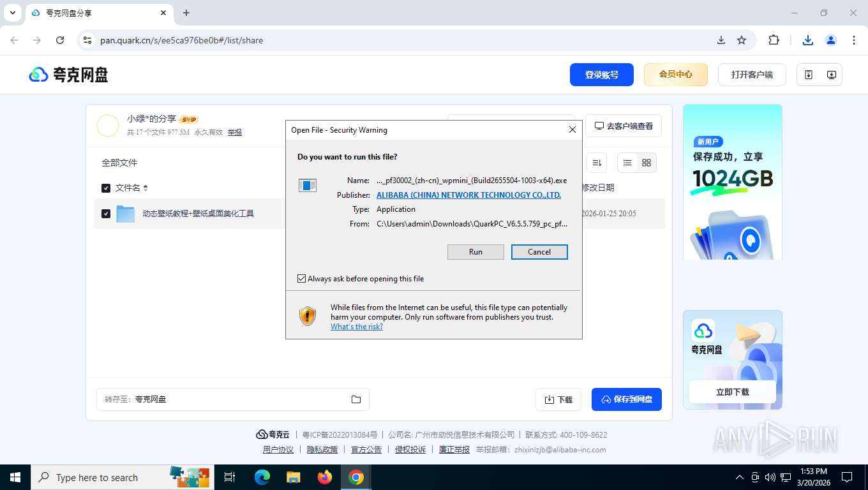Image resolution: width=868 pixels, height=490 pixels.
Task: Click the volume icon in system tray
Action: click(770, 477)
